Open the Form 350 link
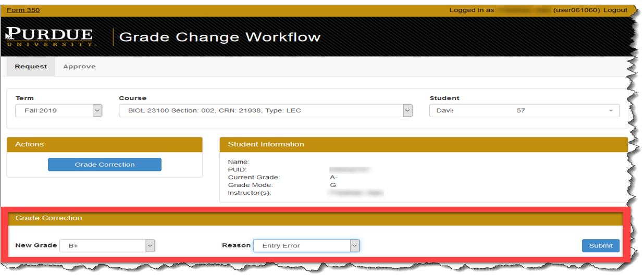 pyautogui.click(x=23, y=10)
